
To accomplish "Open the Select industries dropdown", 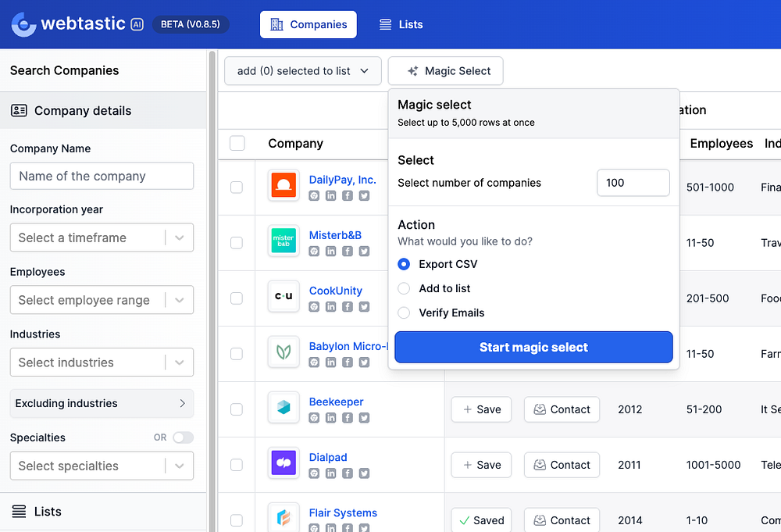I will (x=102, y=362).
